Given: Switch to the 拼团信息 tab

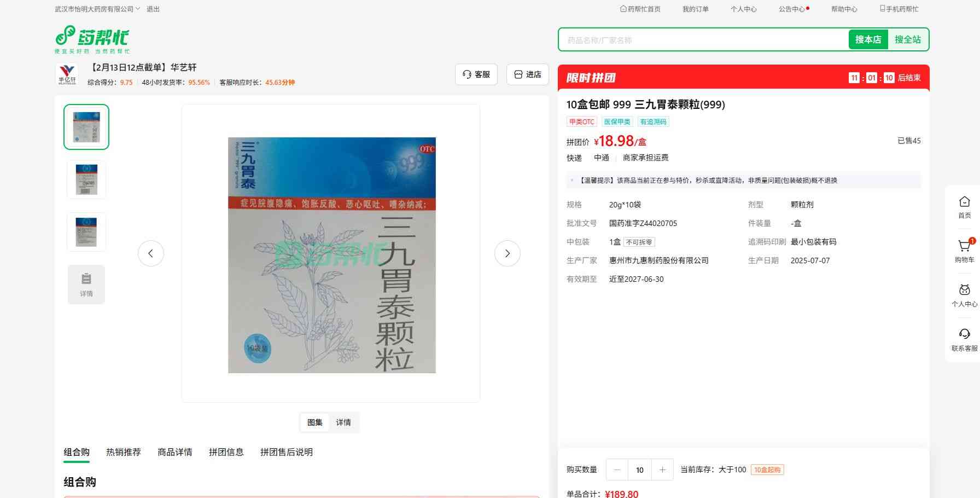Looking at the screenshot, I should click(x=226, y=452).
